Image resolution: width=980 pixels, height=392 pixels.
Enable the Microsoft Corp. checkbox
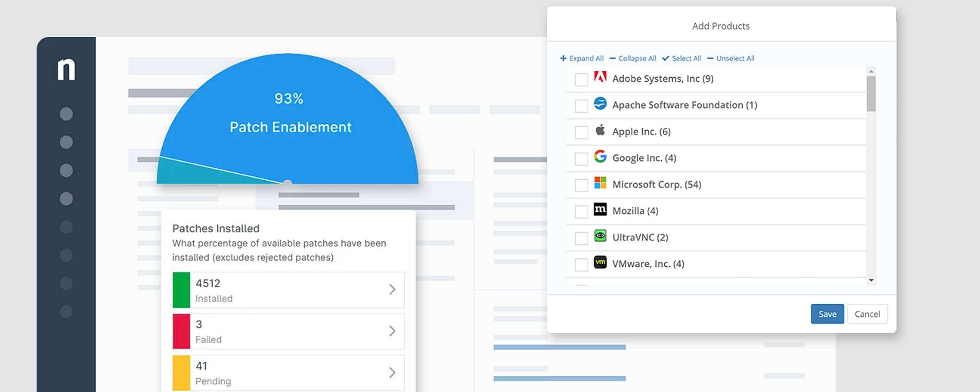coord(581,185)
